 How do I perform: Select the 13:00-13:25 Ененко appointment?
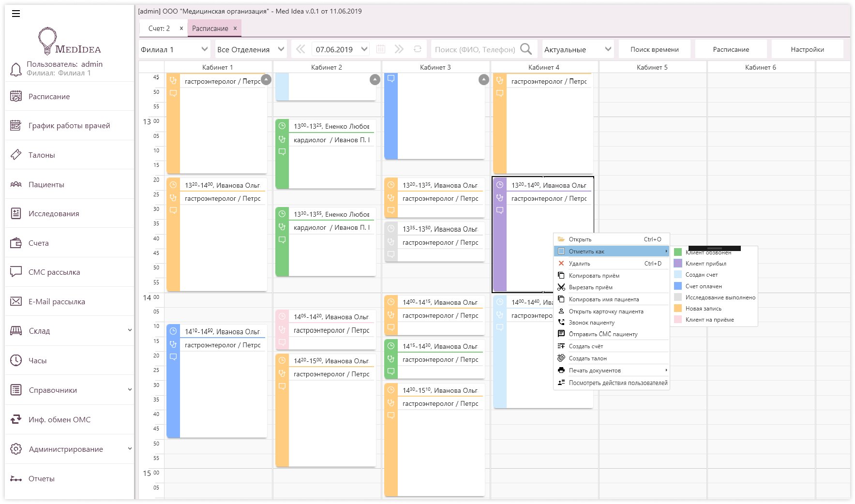326,154
